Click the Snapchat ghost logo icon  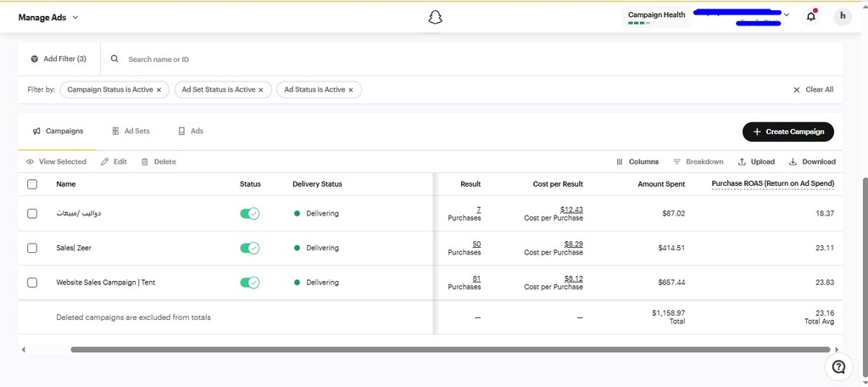tap(435, 17)
